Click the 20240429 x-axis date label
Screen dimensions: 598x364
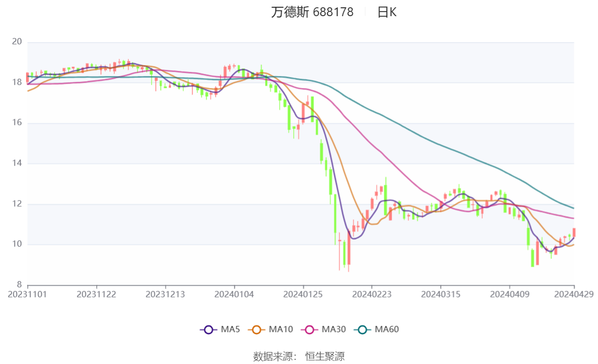point(574,295)
